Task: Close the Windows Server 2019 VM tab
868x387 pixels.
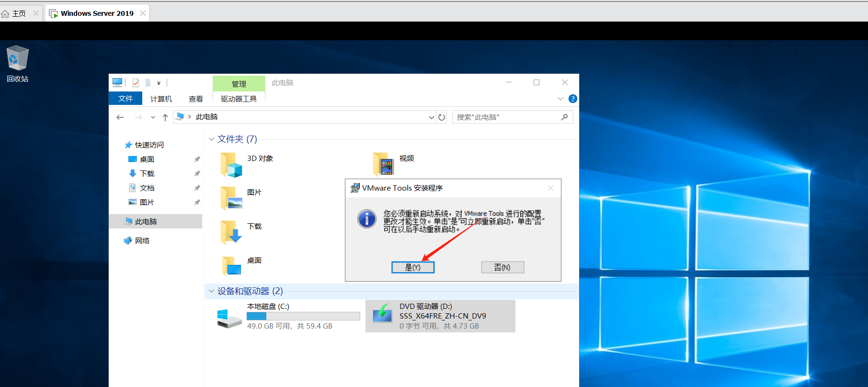Action: tap(143, 13)
